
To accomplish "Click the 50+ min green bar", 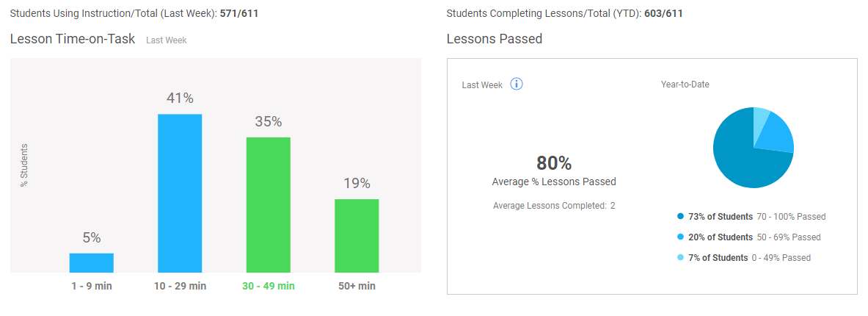I will 357,236.
